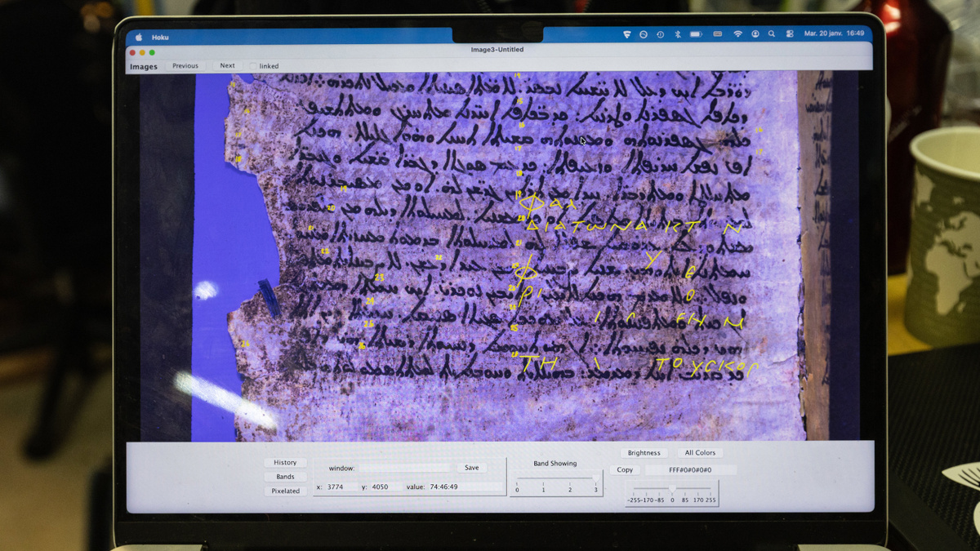
Task: Click the Time Machine clock icon
Action: click(660, 34)
